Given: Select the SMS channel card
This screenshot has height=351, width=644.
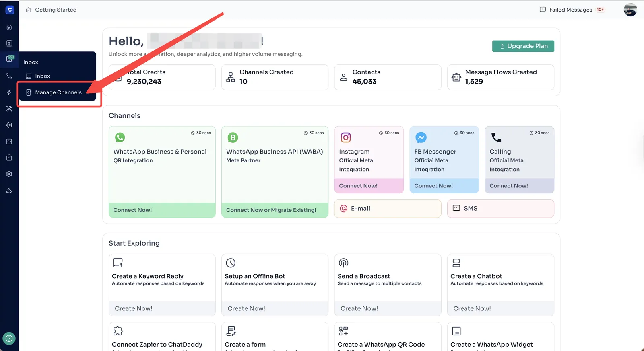Looking at the screenshot, I should tap(500, 209).
